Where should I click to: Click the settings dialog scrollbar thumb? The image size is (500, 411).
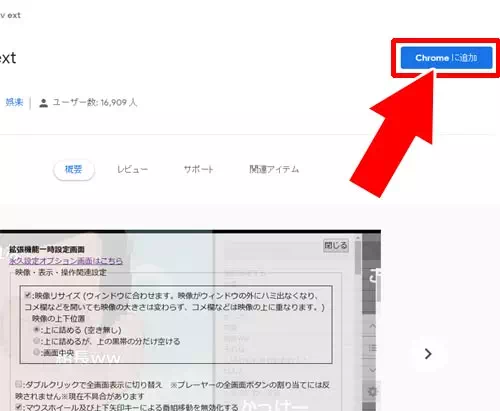358,257
